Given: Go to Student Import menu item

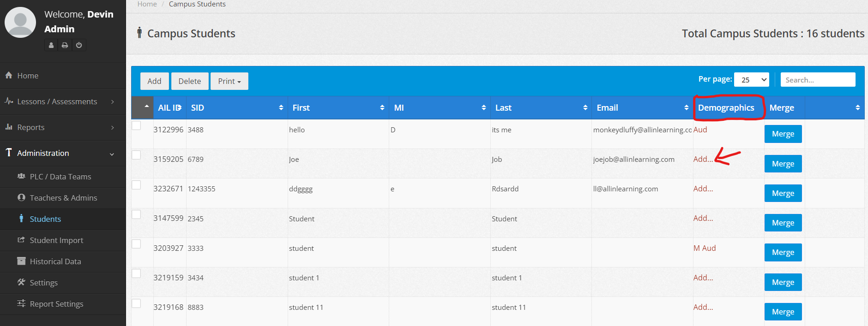Looking at the screenshot, I should pos(56,240).
